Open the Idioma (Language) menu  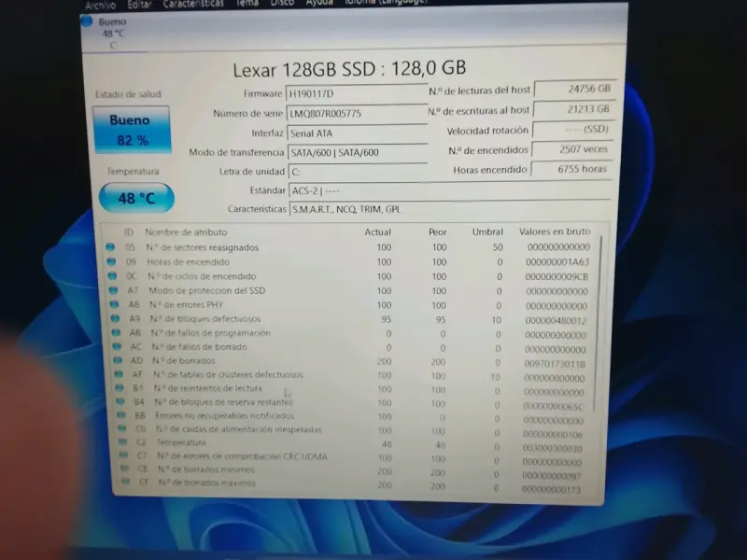pyautogui.click(x=386, y=2)
